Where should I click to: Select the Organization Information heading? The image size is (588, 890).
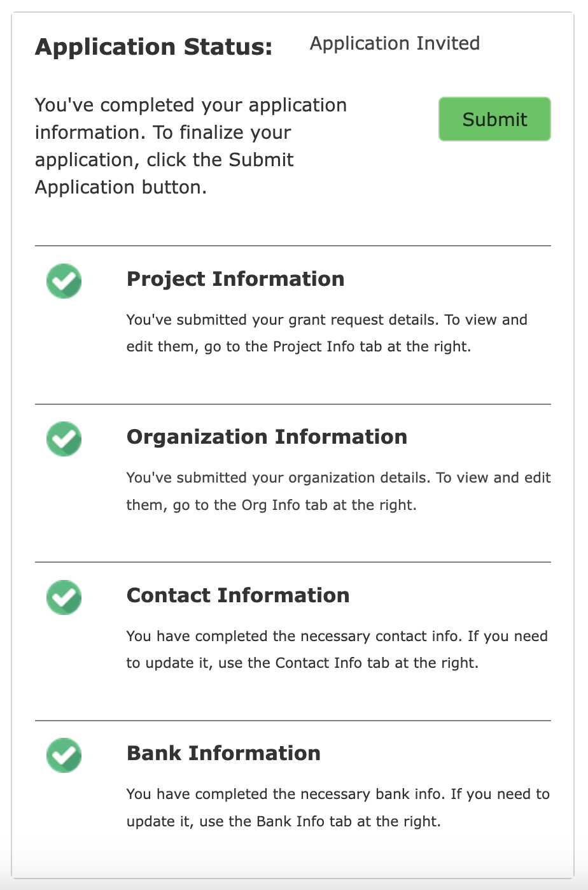(267, 437)
